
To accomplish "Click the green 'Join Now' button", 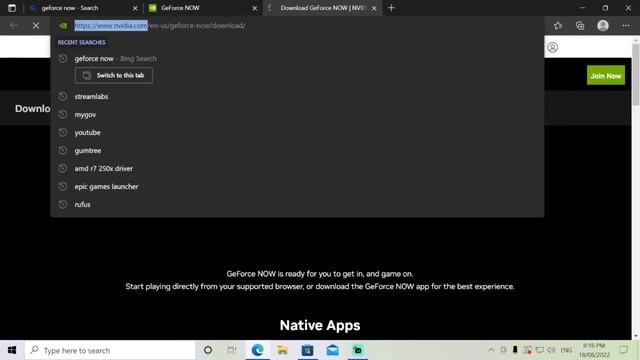I will pyautogui.click(x=606, y=76).
